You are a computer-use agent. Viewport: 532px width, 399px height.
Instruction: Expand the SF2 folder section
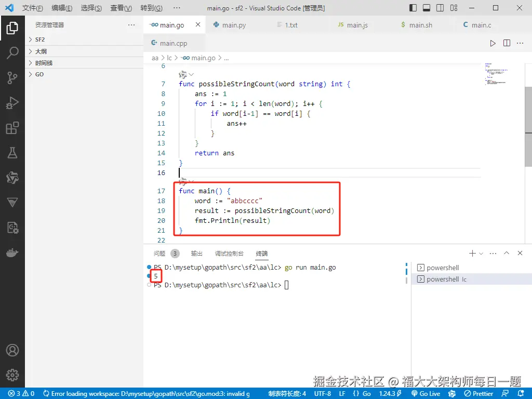[84, 39]
